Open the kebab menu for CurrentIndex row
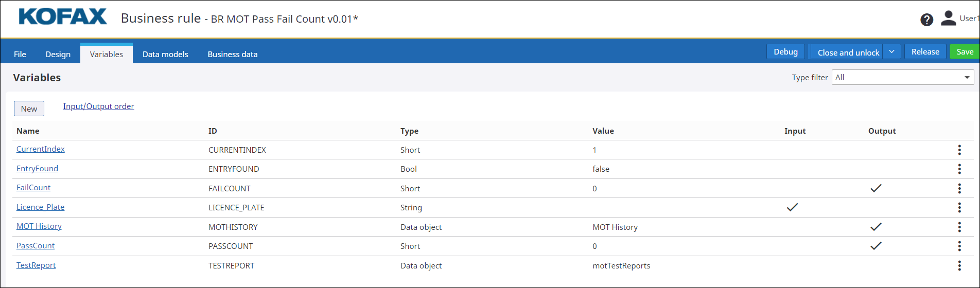 pos(959,150)
